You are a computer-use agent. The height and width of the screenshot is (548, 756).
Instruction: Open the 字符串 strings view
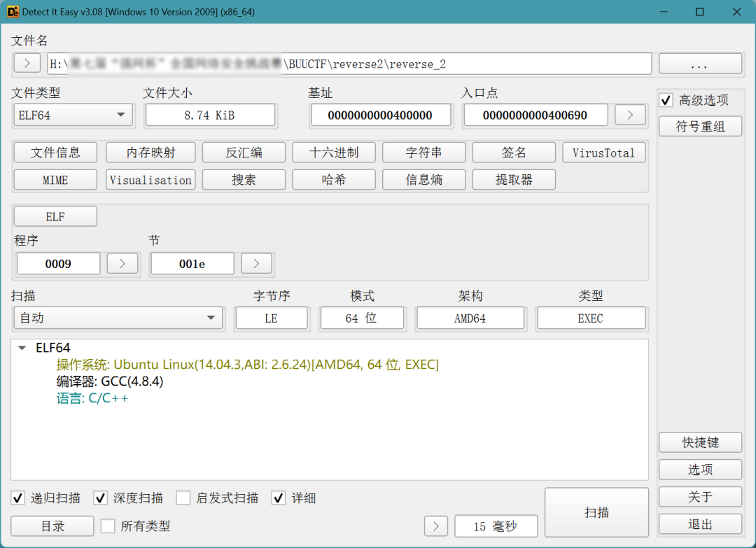point(423,153)
